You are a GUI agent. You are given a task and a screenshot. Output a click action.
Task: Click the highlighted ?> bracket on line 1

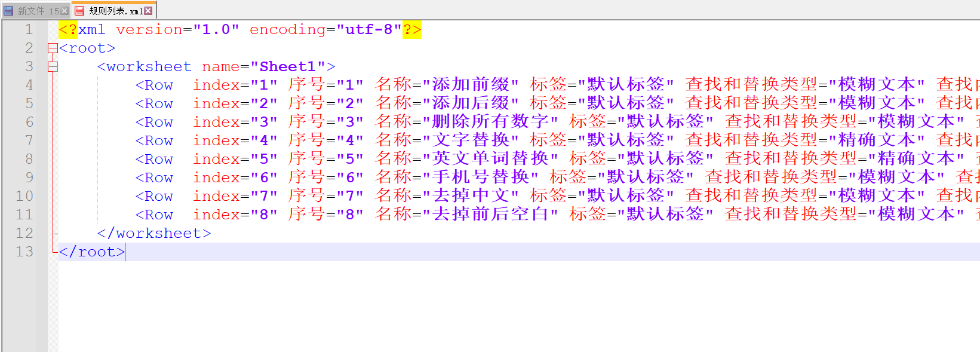tap(412, 29)
